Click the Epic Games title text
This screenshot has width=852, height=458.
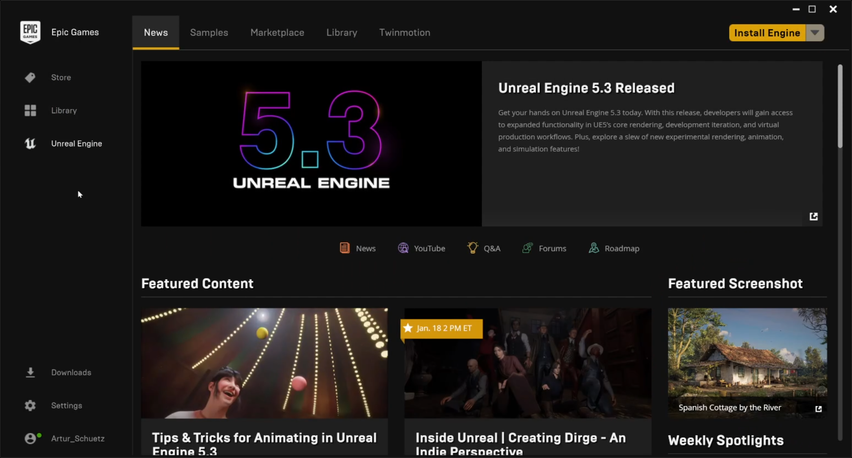75,32
